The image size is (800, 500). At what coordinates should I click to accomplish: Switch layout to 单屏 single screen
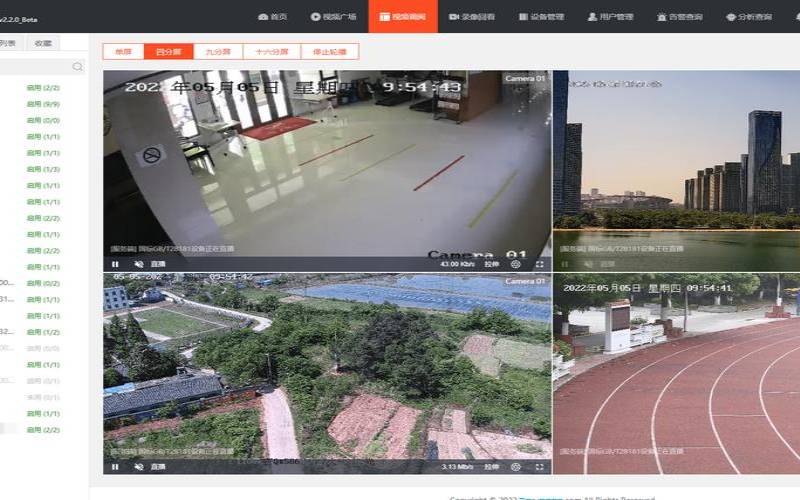(123, 52)
